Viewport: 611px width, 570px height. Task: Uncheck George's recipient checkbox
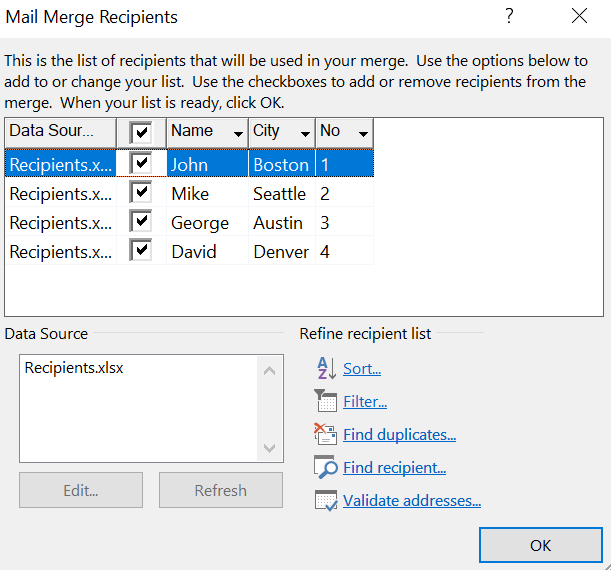pyautogui.click(x=141, y=222)
